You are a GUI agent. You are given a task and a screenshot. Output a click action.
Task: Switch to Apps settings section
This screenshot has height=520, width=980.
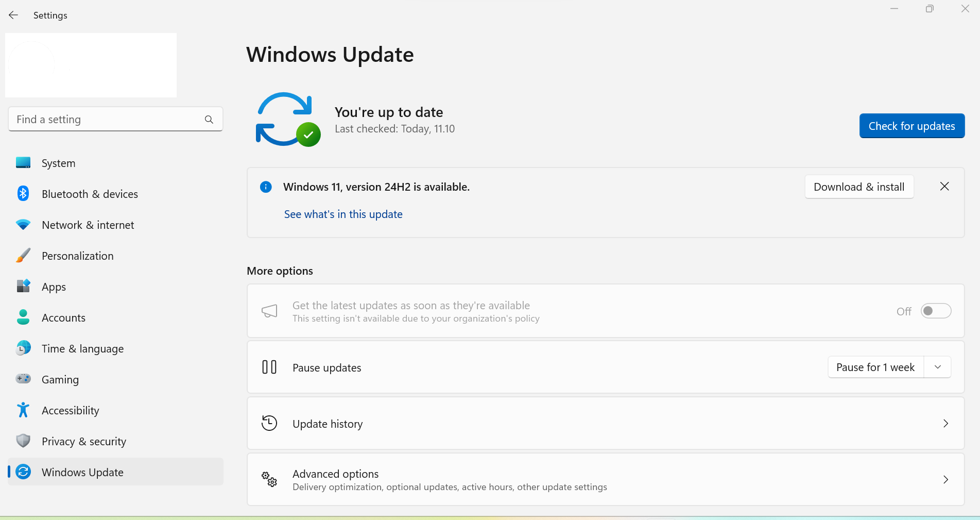(54, 287)
